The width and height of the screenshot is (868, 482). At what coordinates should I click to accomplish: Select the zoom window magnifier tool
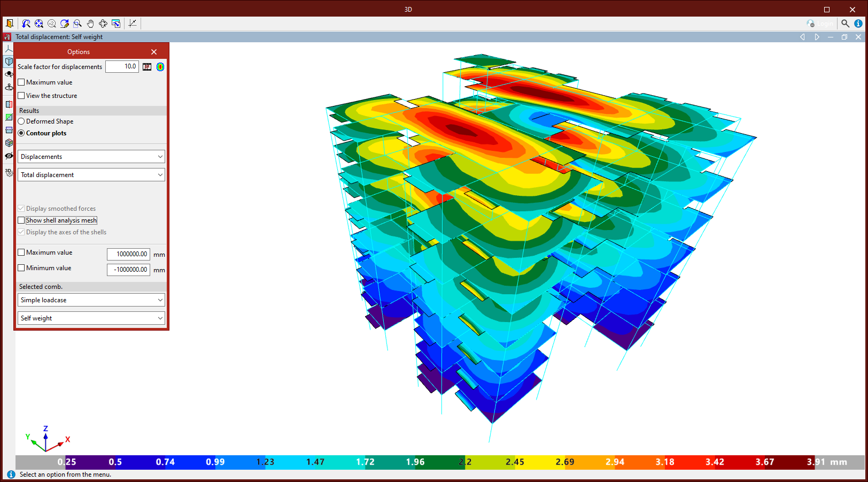click(77, 24)
